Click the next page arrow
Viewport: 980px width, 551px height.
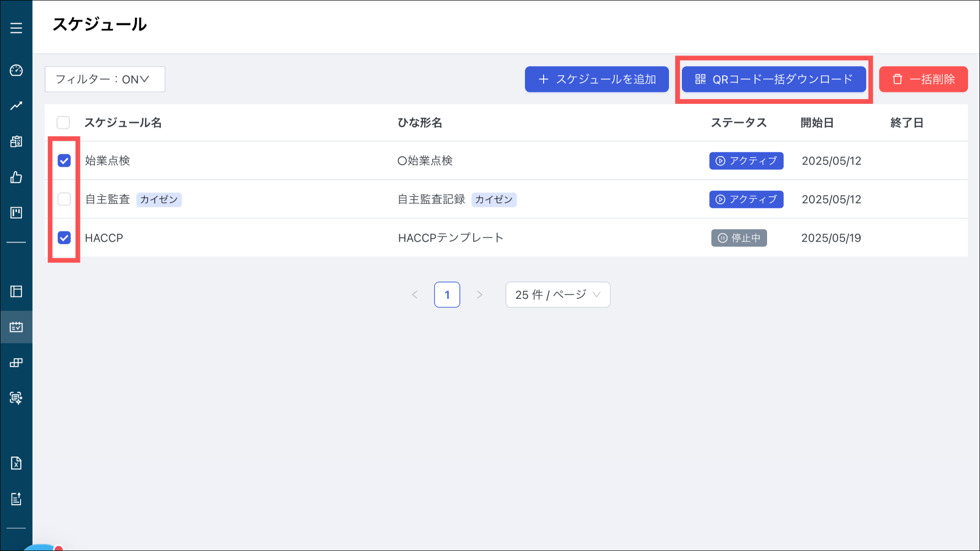click(479, 295)
